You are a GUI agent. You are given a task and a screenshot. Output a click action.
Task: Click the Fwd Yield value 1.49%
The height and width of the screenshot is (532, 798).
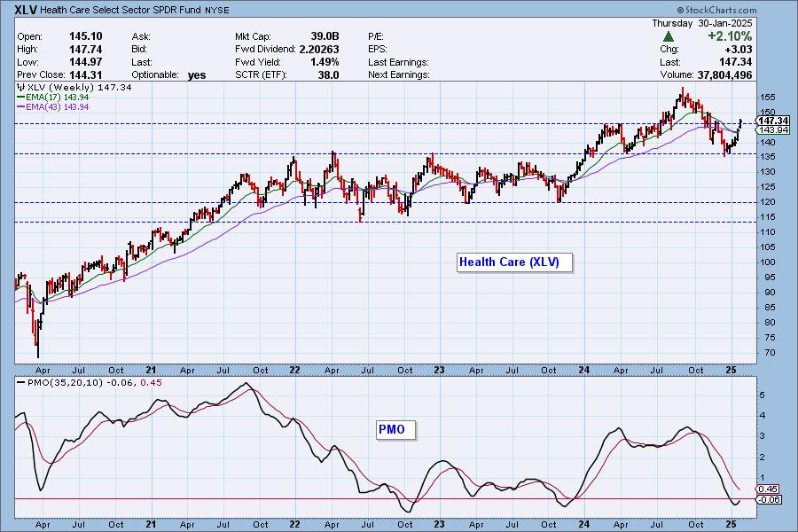[x=325, y=62]
